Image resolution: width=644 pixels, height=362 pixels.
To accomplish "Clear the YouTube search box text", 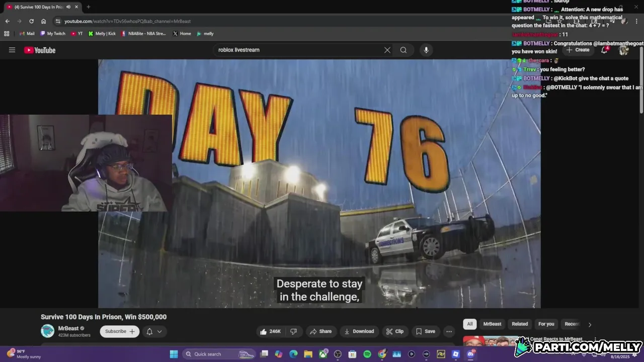I will (x=387, y=50).
